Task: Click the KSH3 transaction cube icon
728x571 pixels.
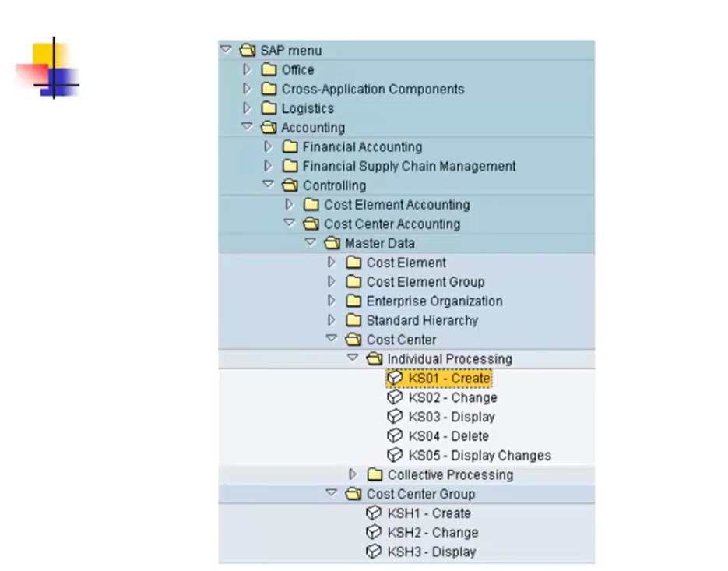Action: [x=374, y=552]
